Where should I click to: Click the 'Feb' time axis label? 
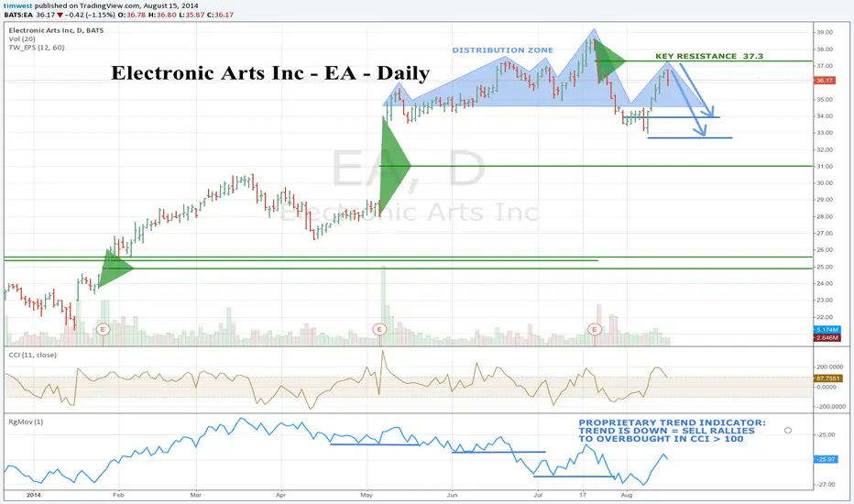coord(118,495)
